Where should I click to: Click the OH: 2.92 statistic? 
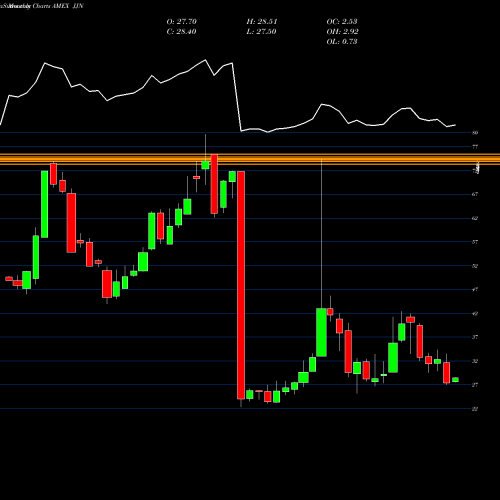click(343, 32)
